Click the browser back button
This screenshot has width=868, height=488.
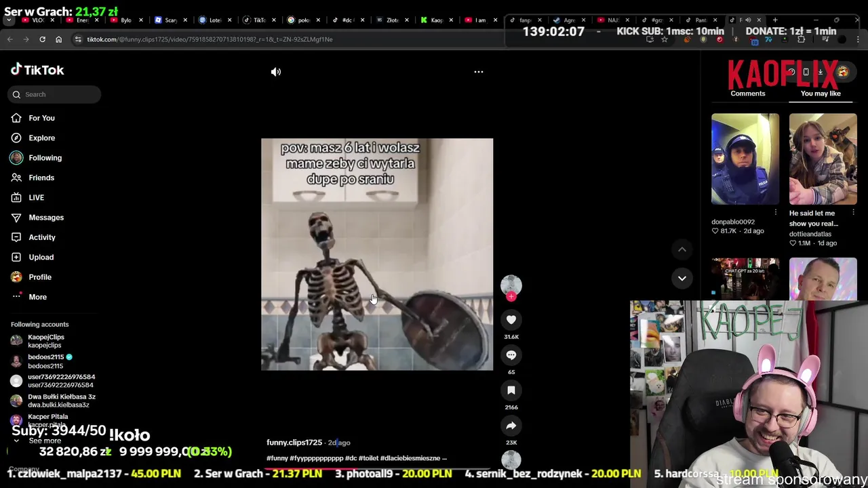[10, 39]
